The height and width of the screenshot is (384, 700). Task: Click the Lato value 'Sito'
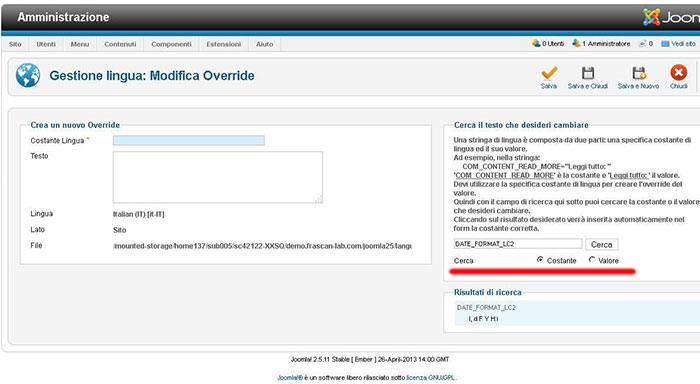(x=120, y=230)
